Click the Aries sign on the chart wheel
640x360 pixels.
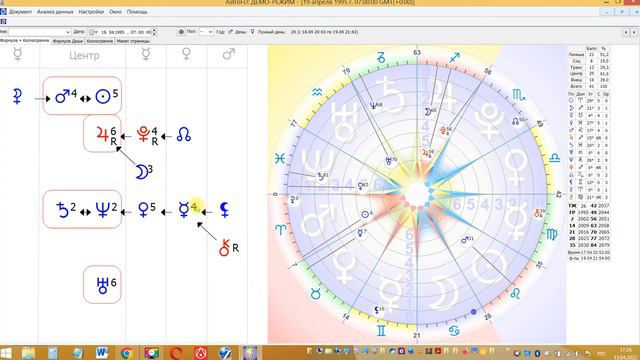(280, 230)
